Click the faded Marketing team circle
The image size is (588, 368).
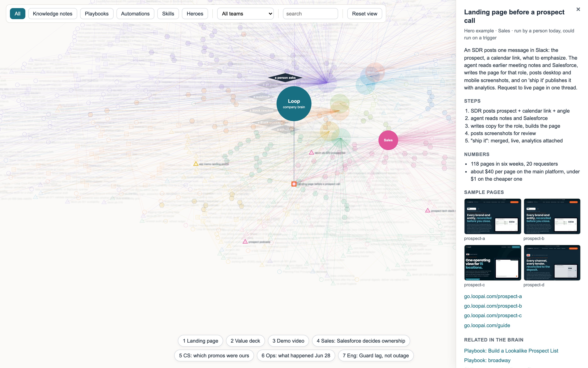pyautogui.click(x=375, y=72)
